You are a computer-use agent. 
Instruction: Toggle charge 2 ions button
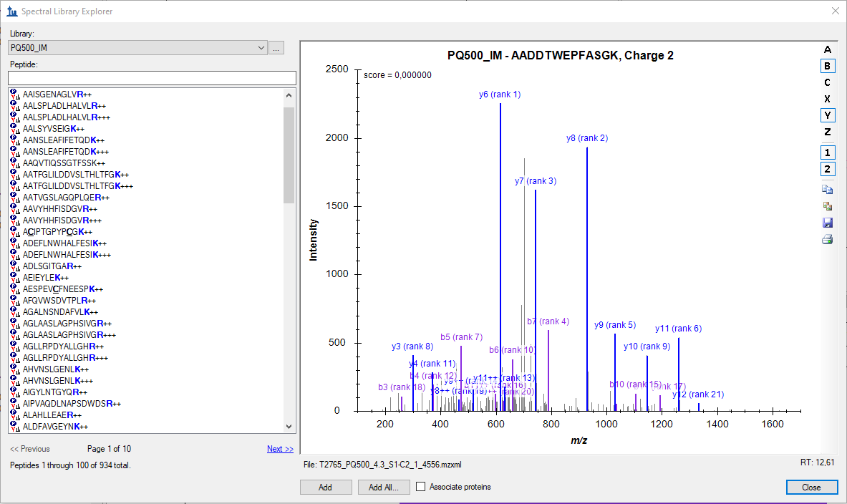[827, 169]
